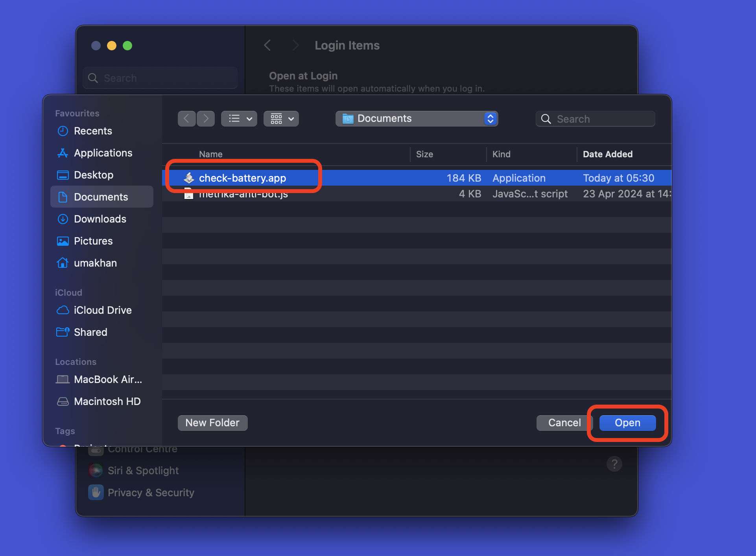Click the Open button
The height and width of the screenshot is (556, 756).
627,423
